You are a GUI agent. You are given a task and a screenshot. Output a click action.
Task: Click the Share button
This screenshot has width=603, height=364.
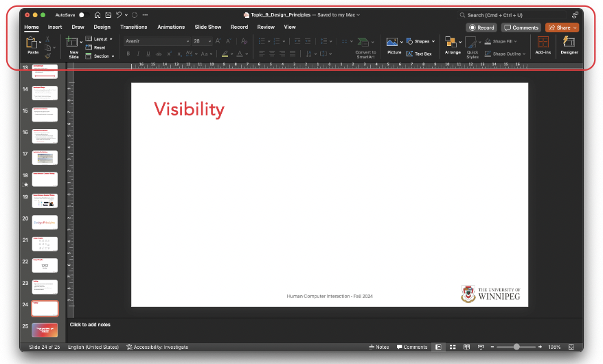[x=562, y=27]
